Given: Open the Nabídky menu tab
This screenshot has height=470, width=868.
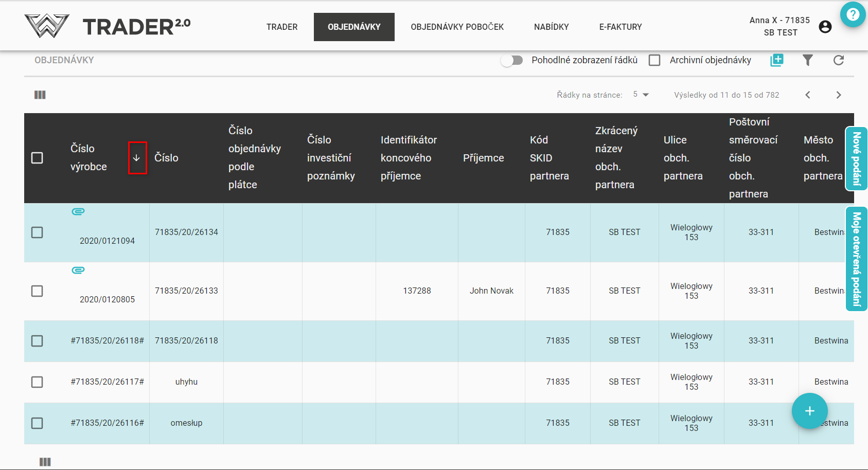Looking at the screenshot, I should click(x=551, y=27).
